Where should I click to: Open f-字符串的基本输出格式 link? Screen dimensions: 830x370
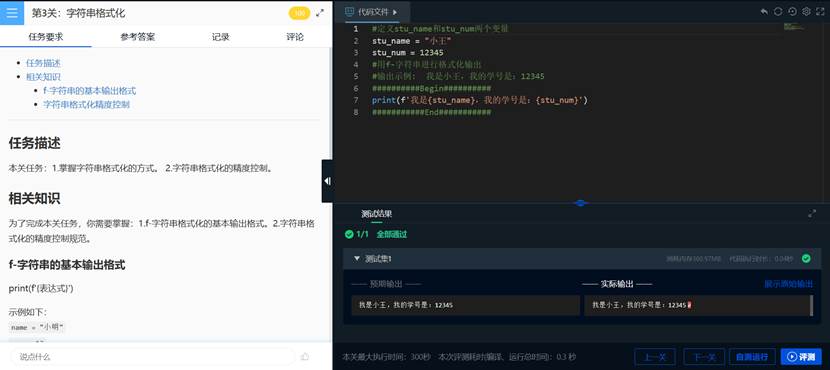click(x=89, y=91)
